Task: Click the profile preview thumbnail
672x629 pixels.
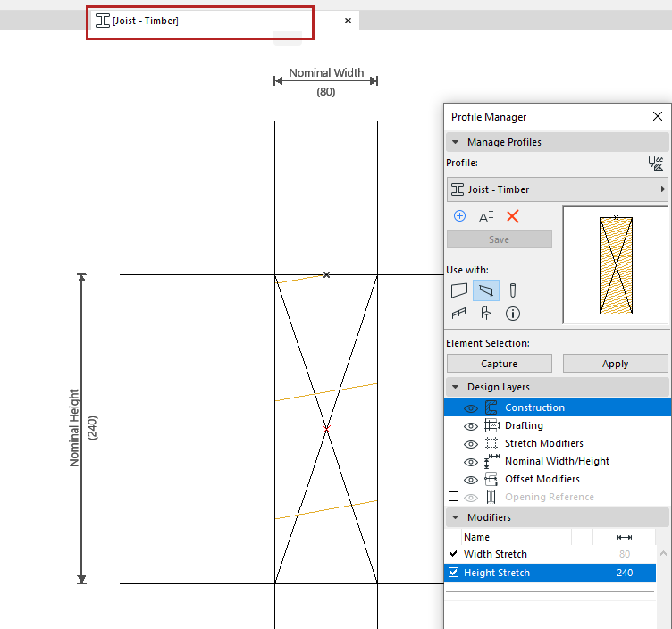Action: pos(616,264)
